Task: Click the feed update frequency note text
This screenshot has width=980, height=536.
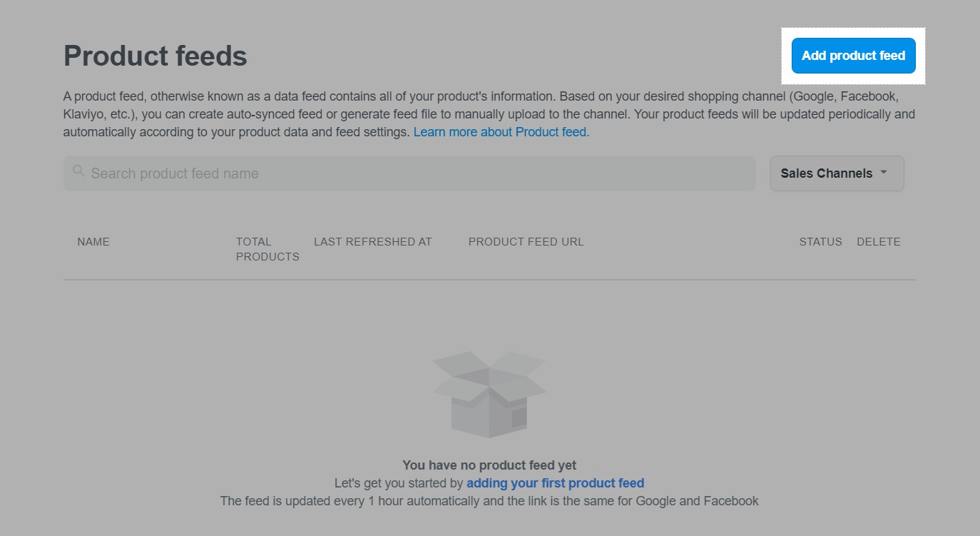Action: pyautogui.click(x=489, y=500)
